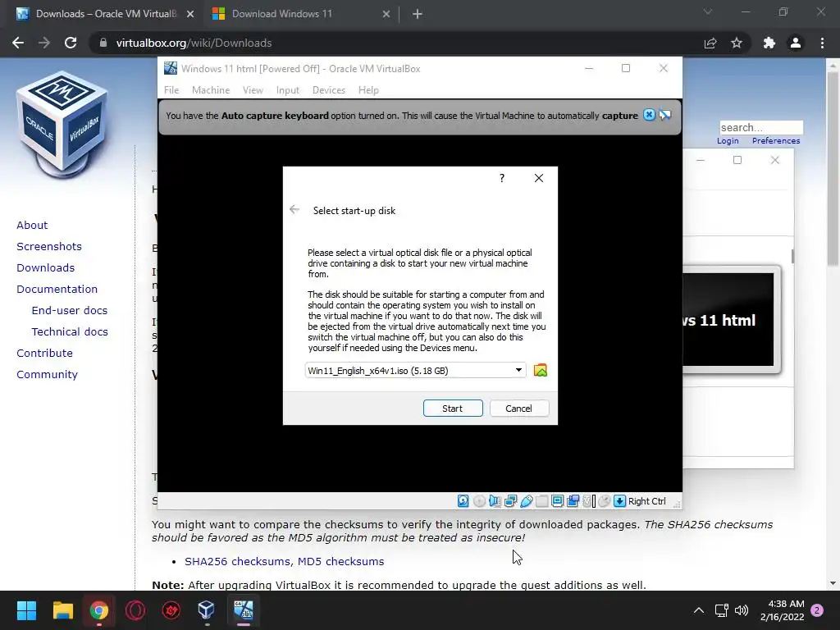Click the folder icon to choose disk file

coord(541,370)
